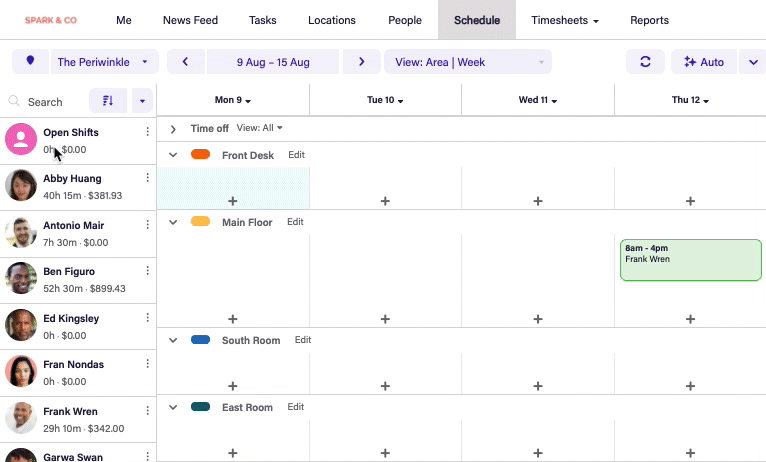The height and width of the screenshot is (462, 766).
Task: Add South Room shift on Monday
Action: pos(233,386)
